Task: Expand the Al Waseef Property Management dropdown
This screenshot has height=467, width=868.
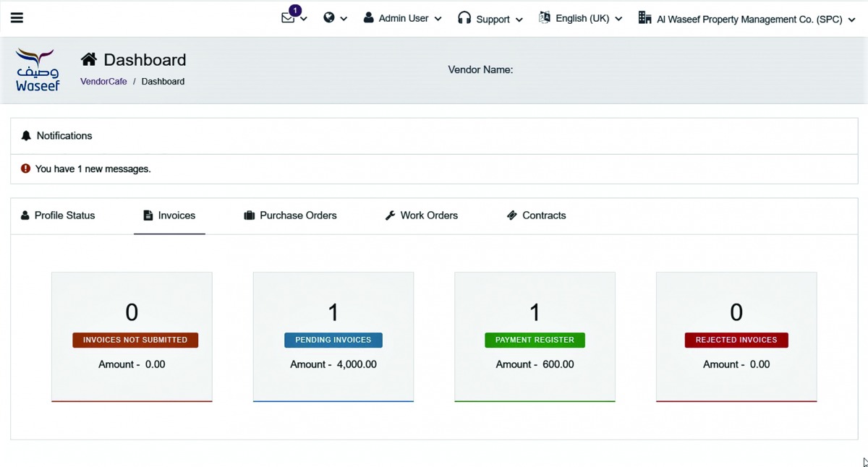Action: [747, 20]
